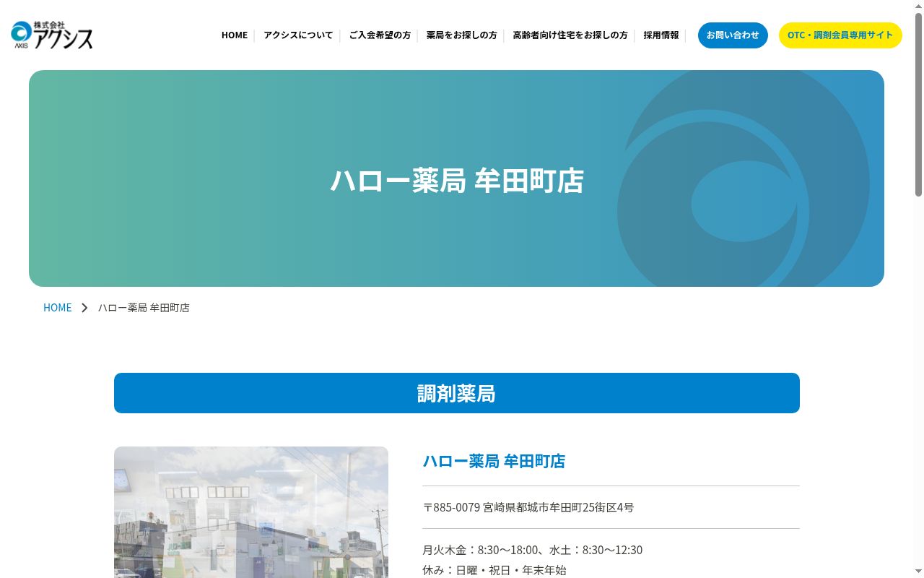Select the ご入会希望の方 menu item
Screen dimensions: 924x578
pyautogui.click(x=380, y=35)
